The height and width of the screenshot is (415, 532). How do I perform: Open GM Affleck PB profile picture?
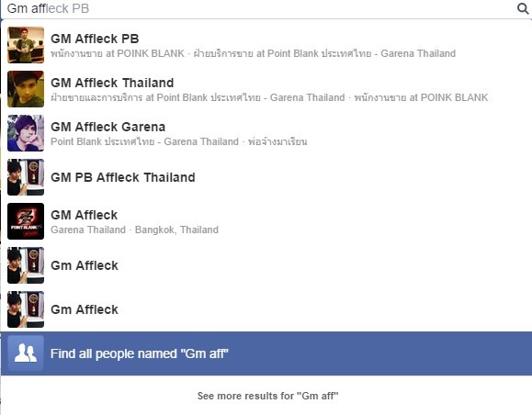click(26, 45)
